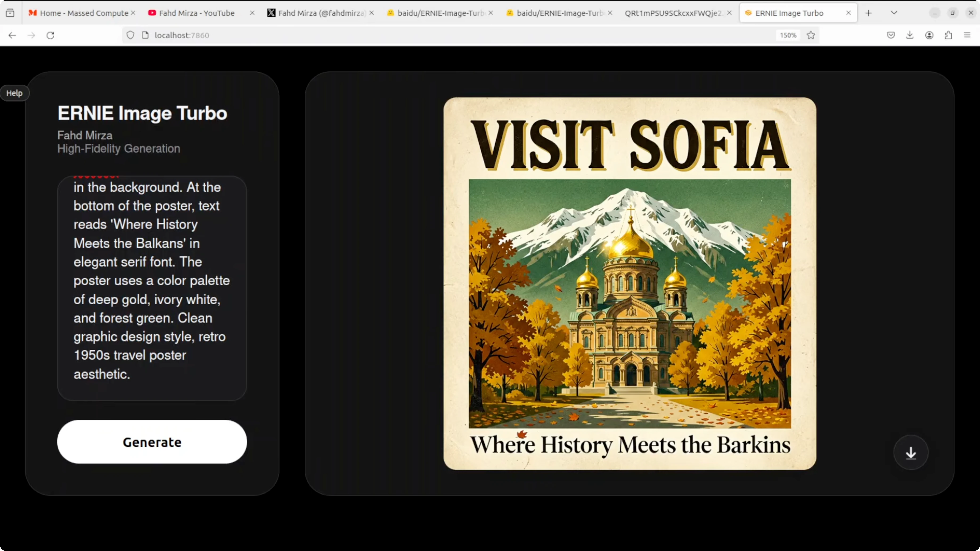The image size is (980, 551).
Task: Close the ERNIE Image Turbo tab
Action: click(848, 13)
